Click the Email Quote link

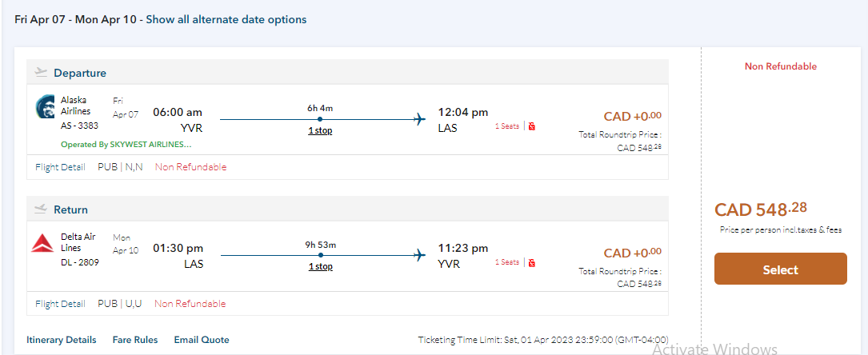(202, 340)
